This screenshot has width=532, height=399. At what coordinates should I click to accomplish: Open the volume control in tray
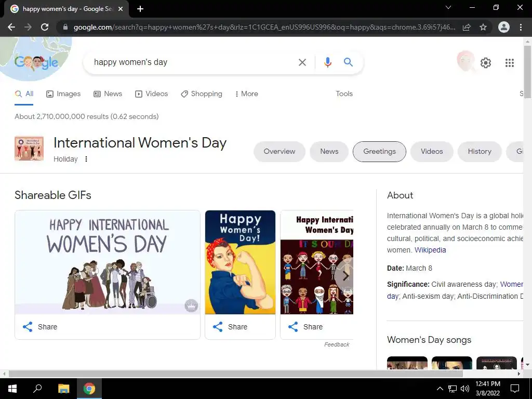(465, 389)
